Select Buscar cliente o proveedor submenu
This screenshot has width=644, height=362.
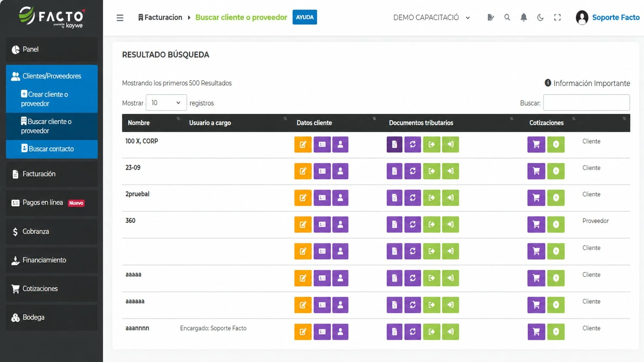[52, 126]
